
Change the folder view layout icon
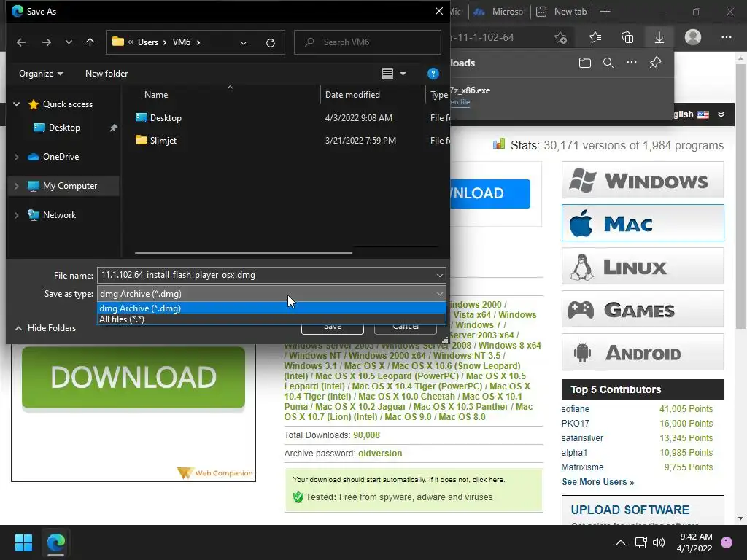(387, 74)
